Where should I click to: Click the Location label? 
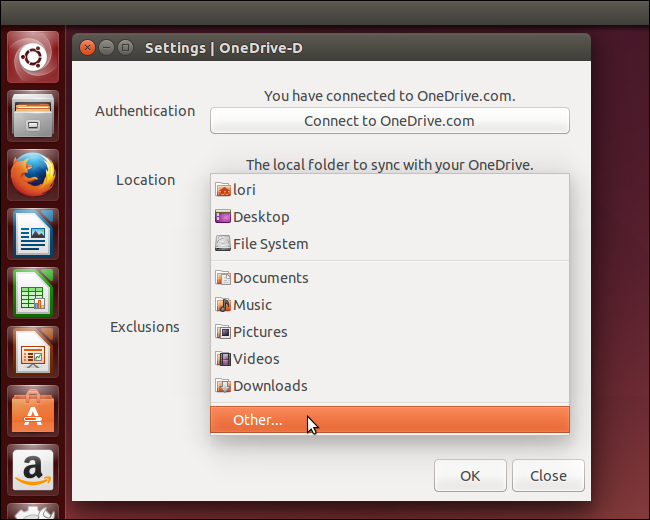coord(146,180)
